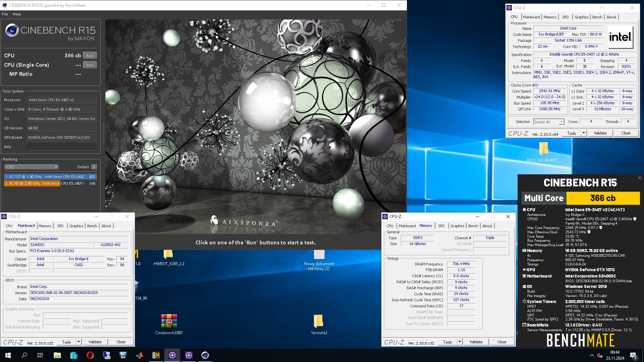Click Specification Intel Xeon CPU E5-2407 v2 field
The width and height of the screenshot is (644, 362).
pos(584,54)
